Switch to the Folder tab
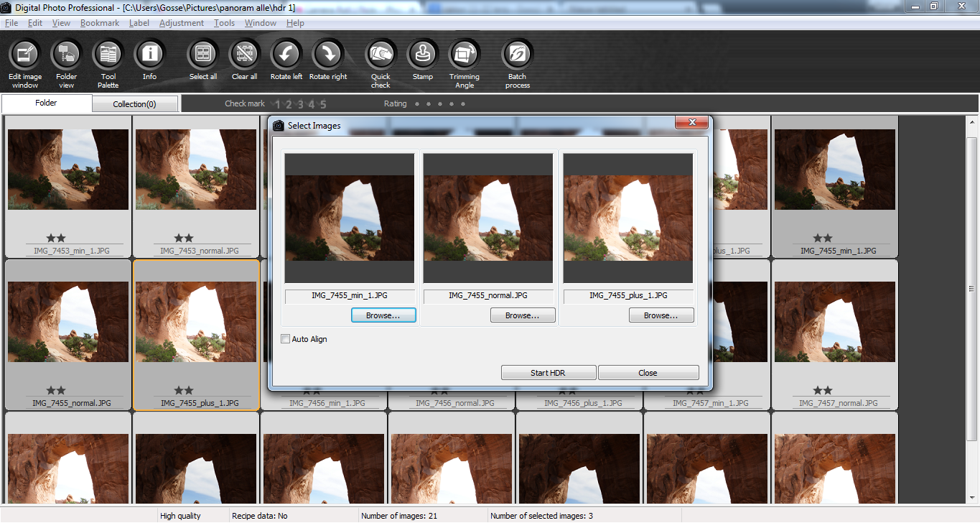 (47, 103)
